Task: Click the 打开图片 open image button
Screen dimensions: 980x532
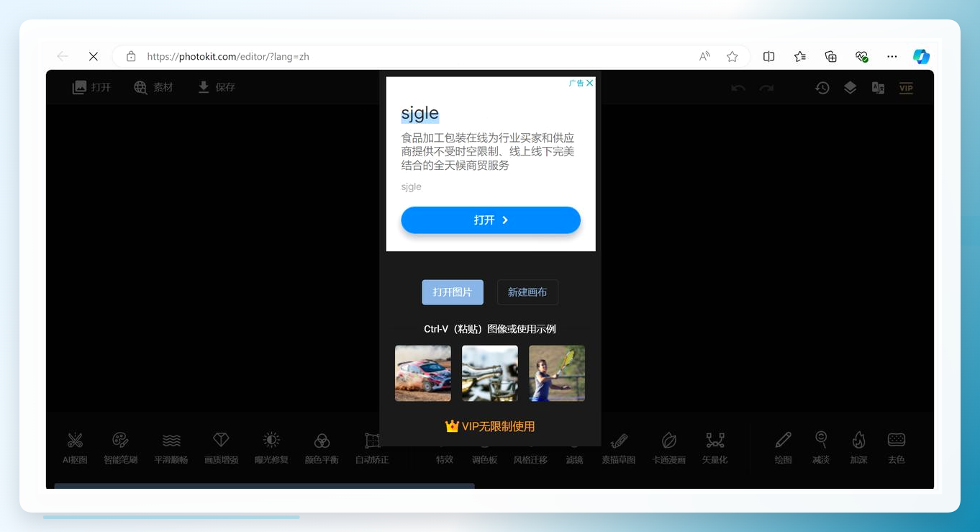Action: pos(453,292)
